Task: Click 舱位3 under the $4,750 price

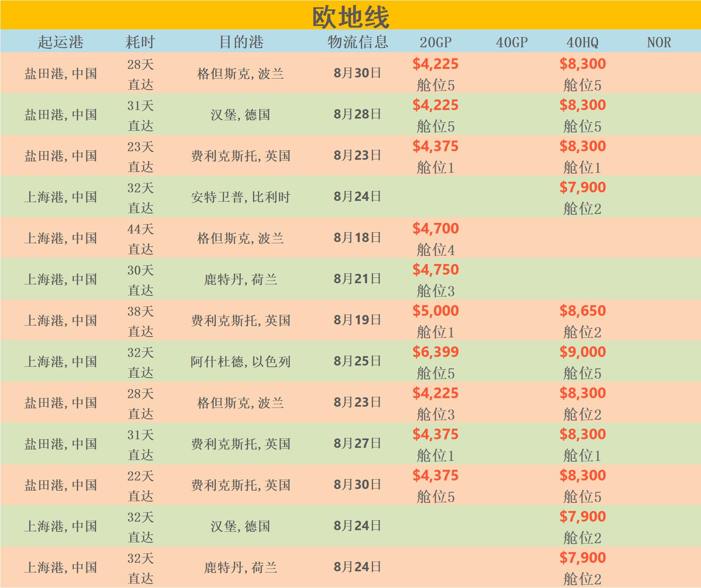Action: pyautogui.click(x=435, y=291)
